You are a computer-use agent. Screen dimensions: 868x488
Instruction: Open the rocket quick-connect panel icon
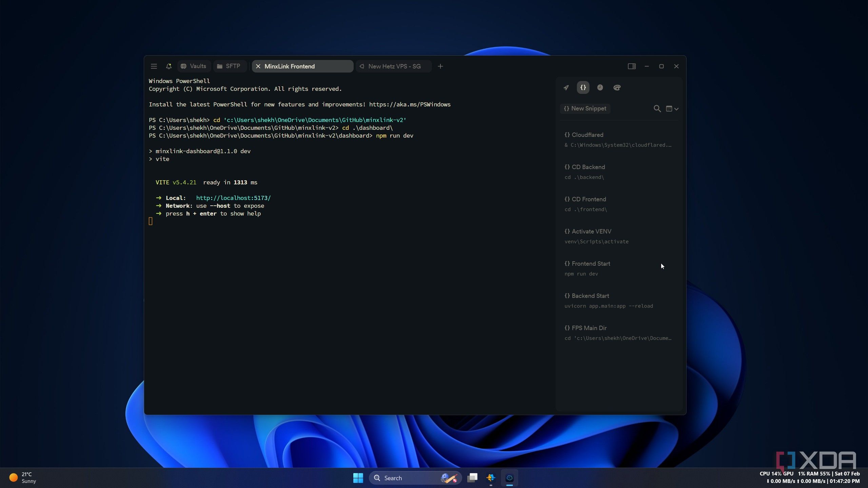pos(566,88)
